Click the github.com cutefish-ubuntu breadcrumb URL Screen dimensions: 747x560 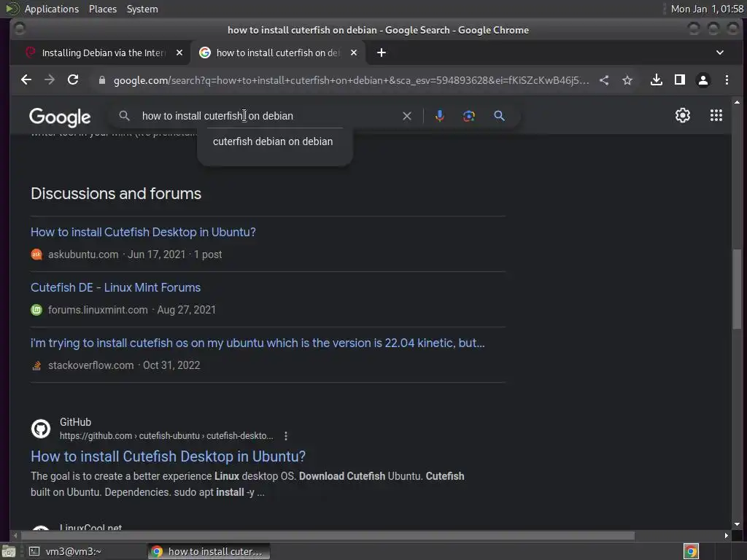166,436
